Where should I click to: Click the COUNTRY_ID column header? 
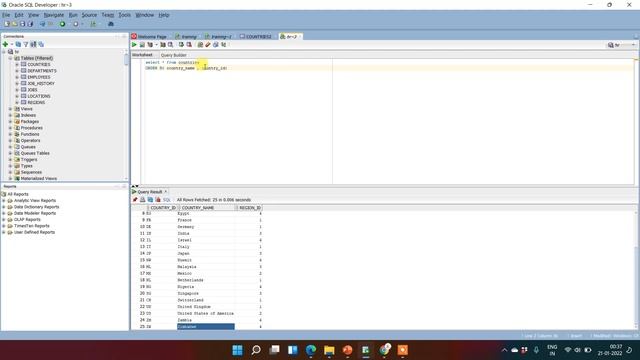click(163, 208)
